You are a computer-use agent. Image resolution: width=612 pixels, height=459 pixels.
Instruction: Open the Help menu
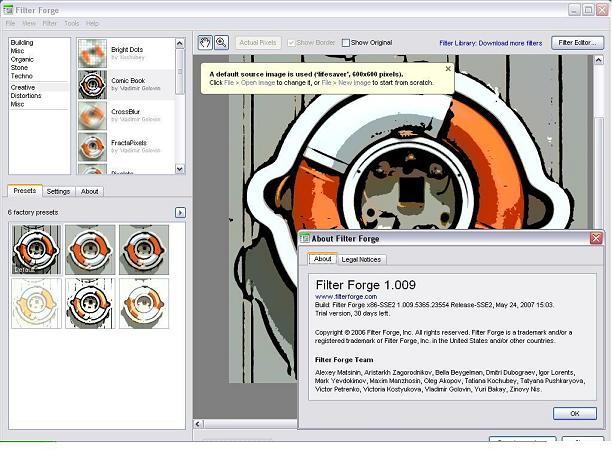[x=93, y=23]
